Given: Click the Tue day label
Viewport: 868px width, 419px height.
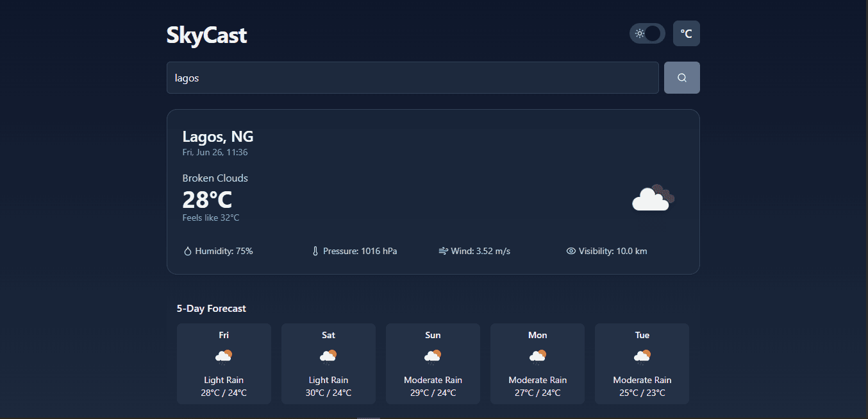Looking at the screenshot, I should [x=642, y=335].
